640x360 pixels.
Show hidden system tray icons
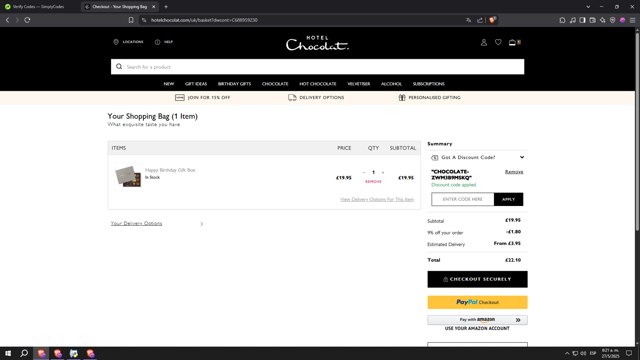(x=567, y=353)
